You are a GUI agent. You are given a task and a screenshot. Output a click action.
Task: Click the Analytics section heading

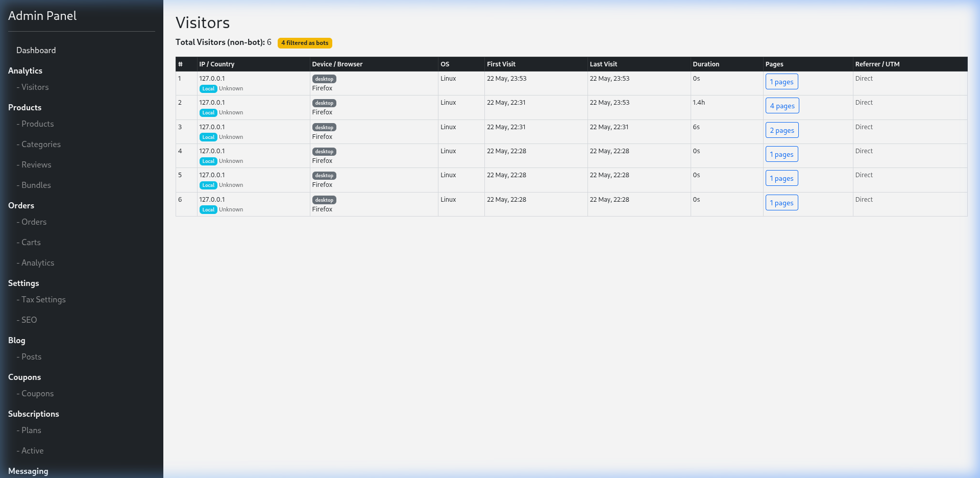click(x=25, y=71)
